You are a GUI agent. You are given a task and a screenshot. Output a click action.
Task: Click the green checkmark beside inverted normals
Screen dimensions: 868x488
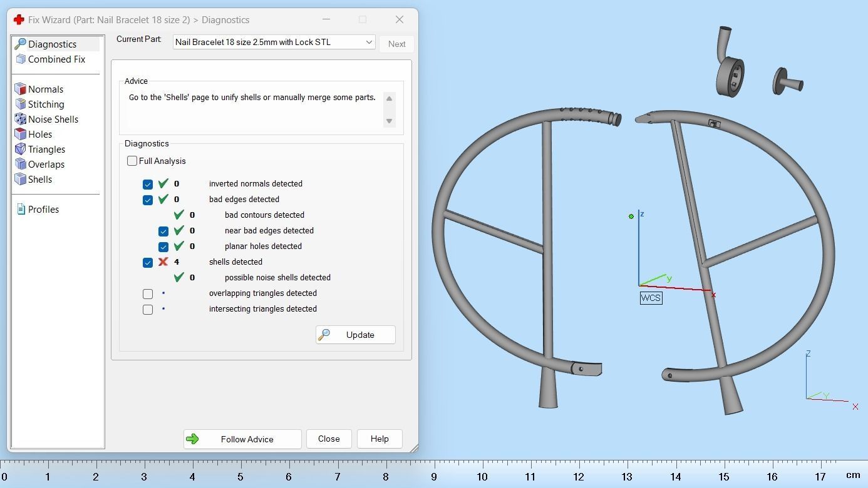tap(163, 183)
